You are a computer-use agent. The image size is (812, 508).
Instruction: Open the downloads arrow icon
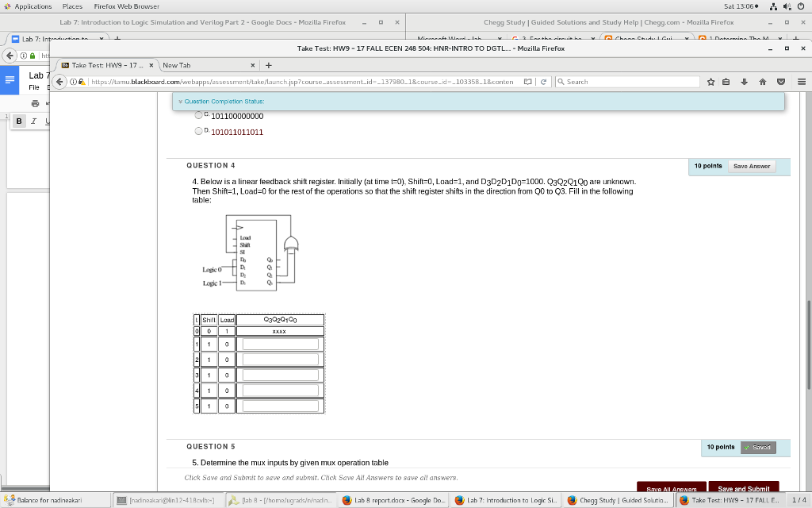coord(744,82)
